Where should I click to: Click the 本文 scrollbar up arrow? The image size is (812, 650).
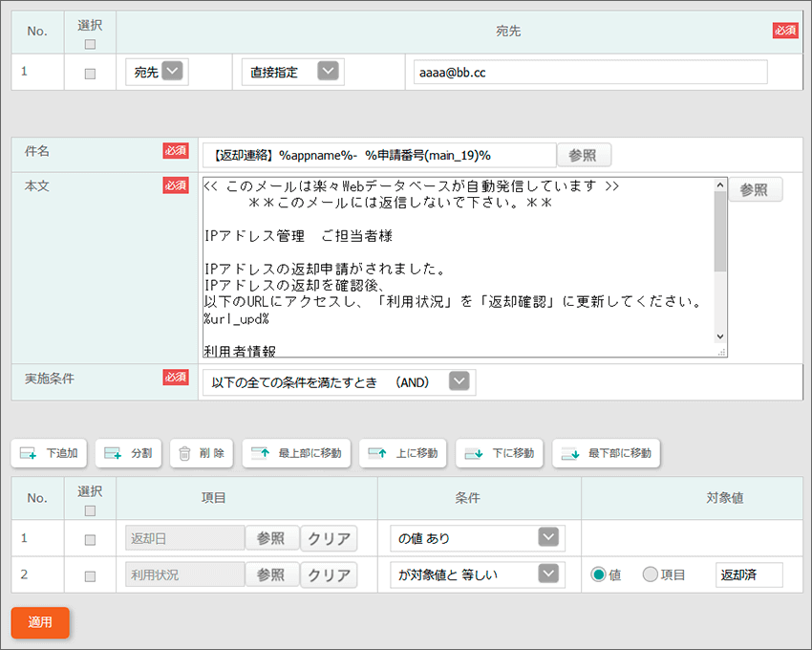pyautogui.click(x=720, y=184)
